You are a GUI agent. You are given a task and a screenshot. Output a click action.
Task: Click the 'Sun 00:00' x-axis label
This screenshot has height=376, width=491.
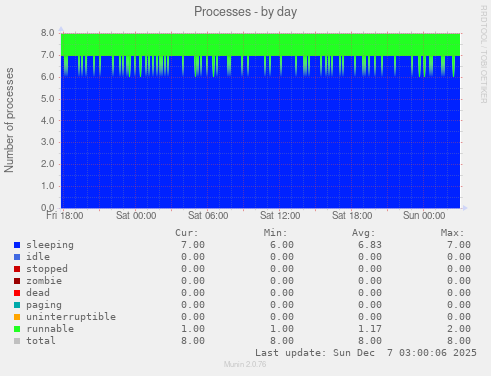(424, 216)
